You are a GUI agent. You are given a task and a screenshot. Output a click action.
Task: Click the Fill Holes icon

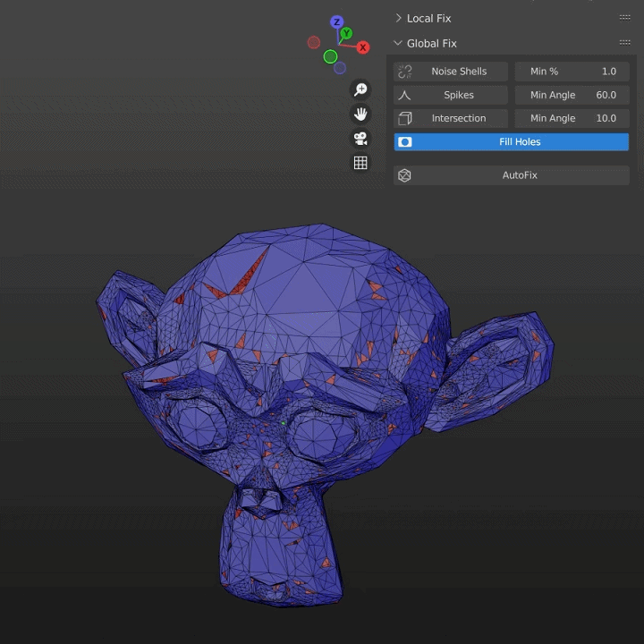405,142
